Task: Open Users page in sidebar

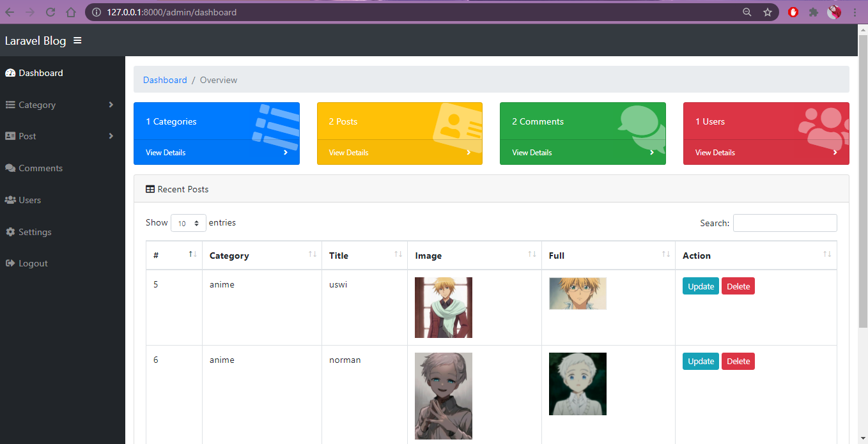Action: coord(30,200)
